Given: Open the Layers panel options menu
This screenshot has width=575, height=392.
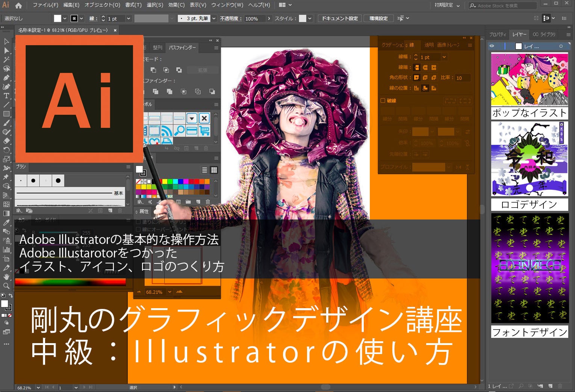Looking at the screenshot, I should 568,35.
